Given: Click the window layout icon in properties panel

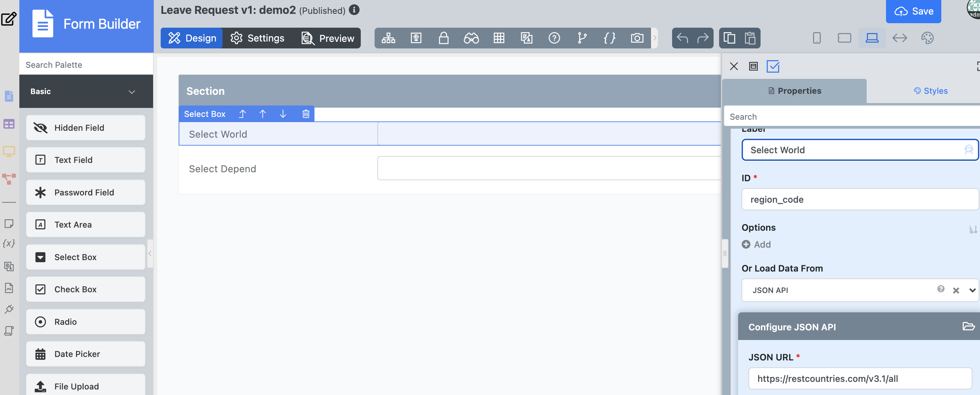Looking at the screenshot, I should (753, 66).
